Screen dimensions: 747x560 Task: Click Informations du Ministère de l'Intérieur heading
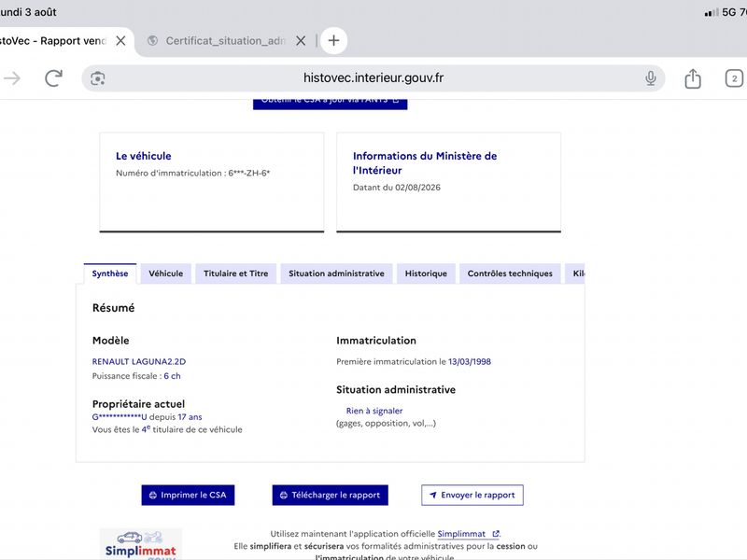click(425, 162)
